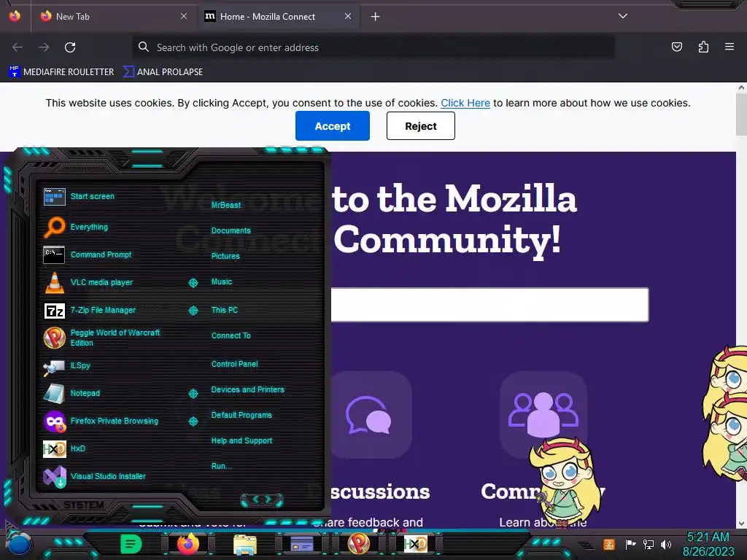Open Action Center flag tray icon
This screenshot has width=747, height=560.
pos(631,544)
